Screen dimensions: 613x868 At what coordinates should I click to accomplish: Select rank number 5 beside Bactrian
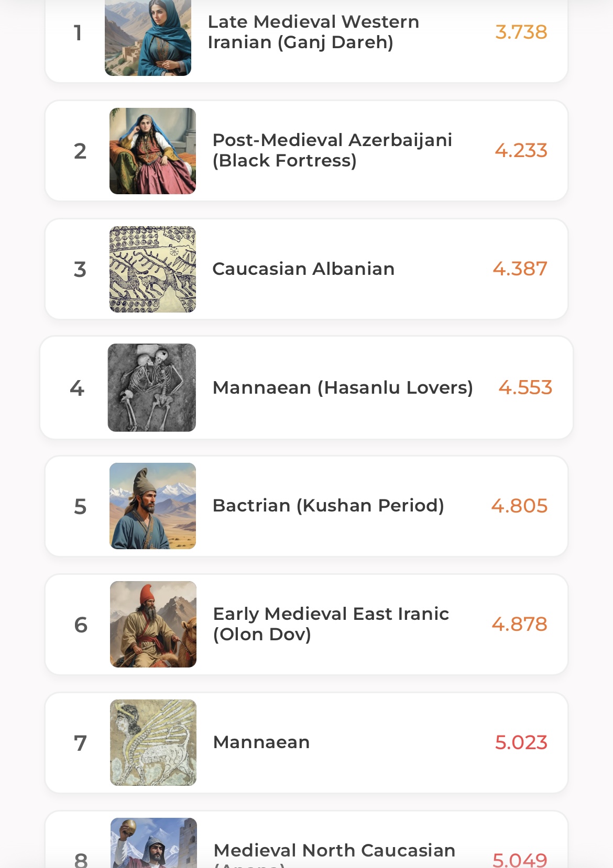80,506
